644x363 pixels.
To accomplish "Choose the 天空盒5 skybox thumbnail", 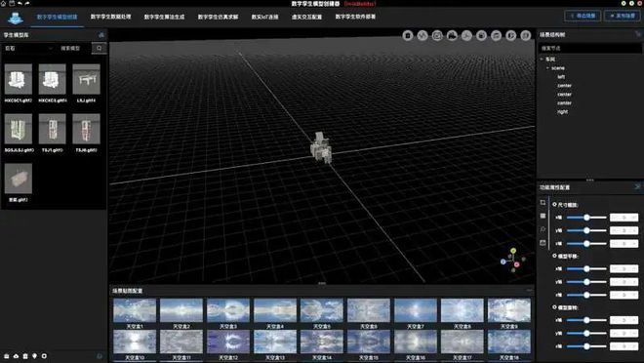I will coord(322,310).
